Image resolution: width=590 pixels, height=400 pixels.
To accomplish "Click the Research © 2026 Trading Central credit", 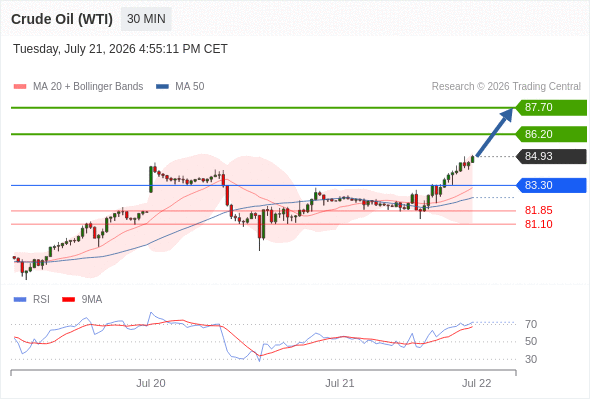I will (x=506, y=87).
